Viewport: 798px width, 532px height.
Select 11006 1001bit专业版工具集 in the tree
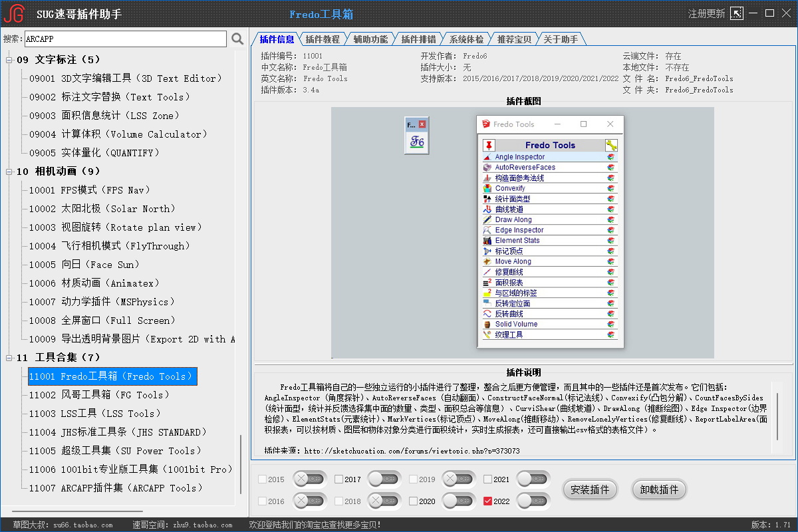pos(131,469)
